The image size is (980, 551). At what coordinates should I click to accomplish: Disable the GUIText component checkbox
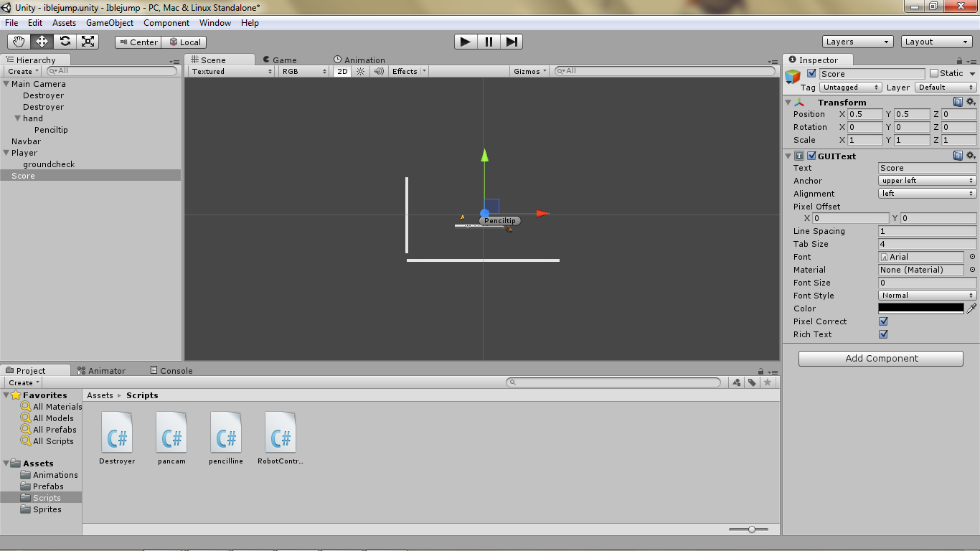point(812,156)
